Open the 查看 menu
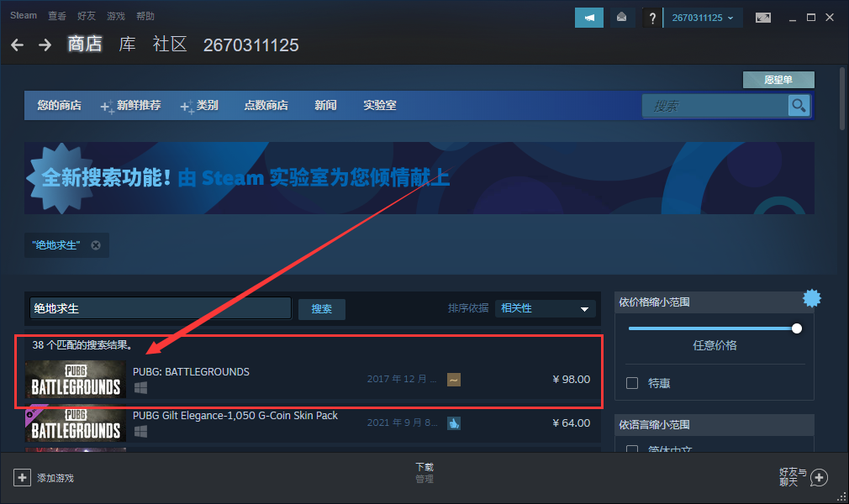Image resolution: width=849 pixels, height=504 pixels. click(57, 16)
